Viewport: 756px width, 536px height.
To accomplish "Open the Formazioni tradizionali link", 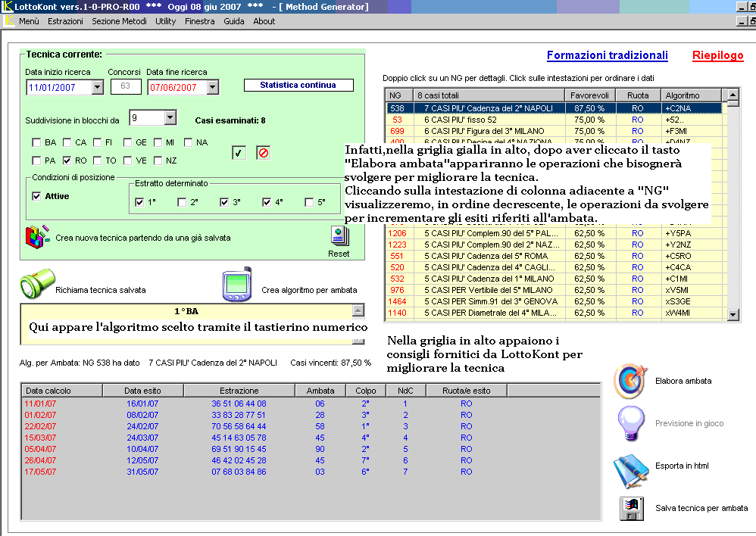I will (607, 55).
